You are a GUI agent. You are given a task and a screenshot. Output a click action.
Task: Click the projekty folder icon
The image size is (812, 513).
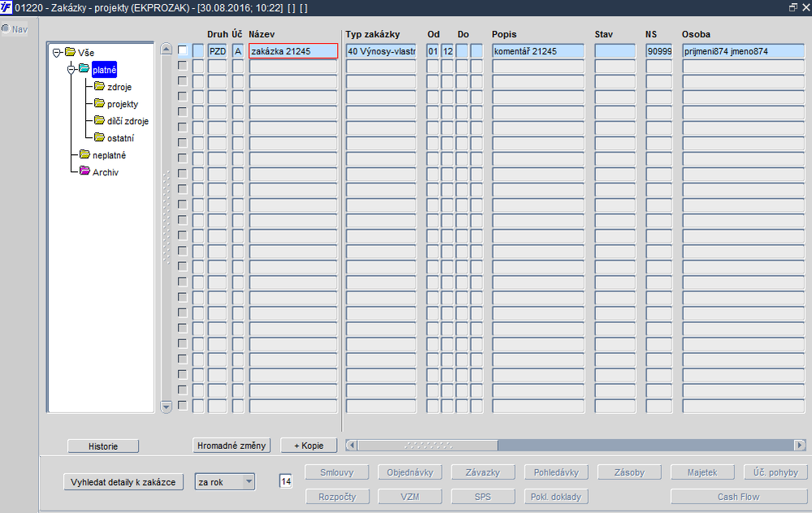point(99,103)
